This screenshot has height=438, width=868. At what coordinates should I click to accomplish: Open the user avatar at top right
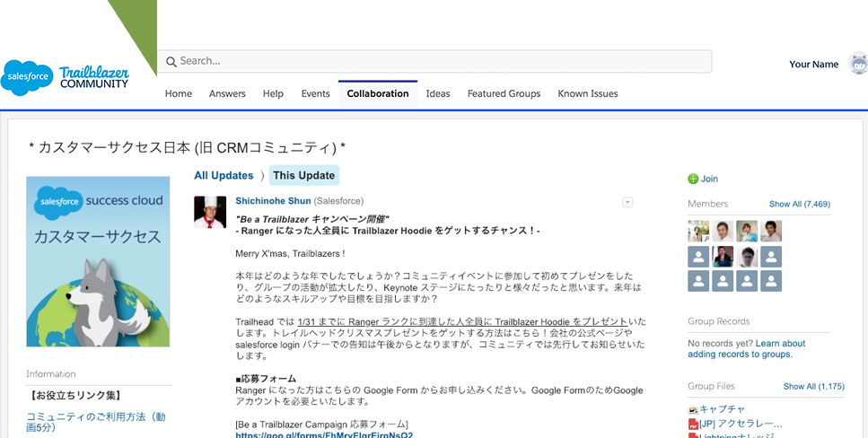[x=859, y=65]
